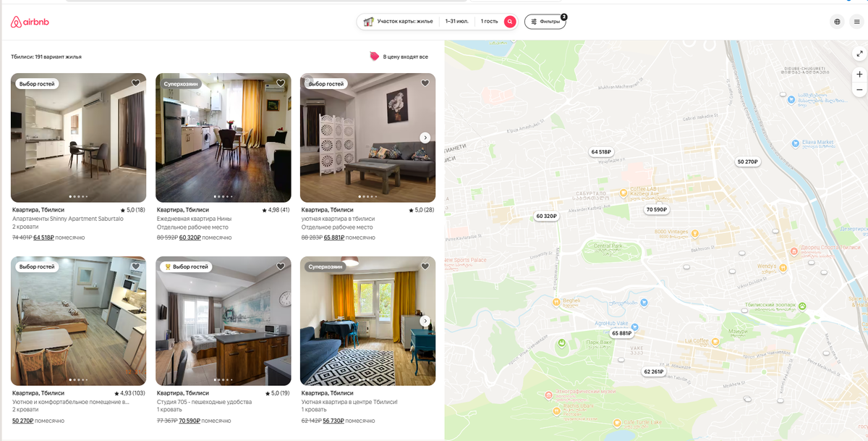Click "Тбилиси: 191 вариант жилья" heading
This screenshot has height=441, width=868.
pyautogui.click(x=46, y=56)
